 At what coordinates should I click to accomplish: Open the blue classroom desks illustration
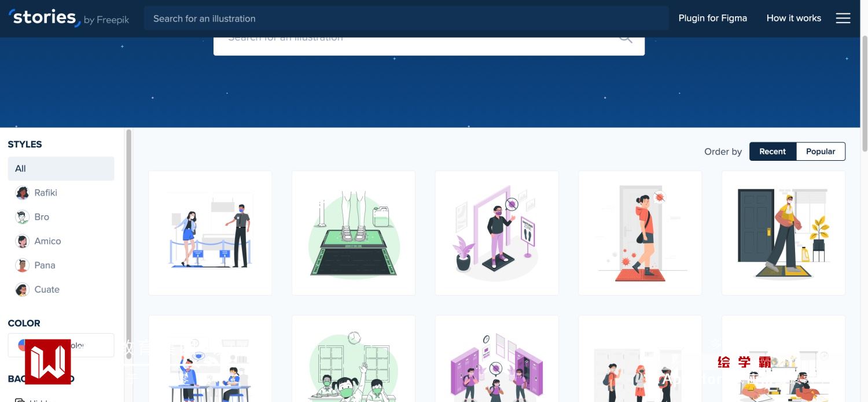click(x=210, y=359)
